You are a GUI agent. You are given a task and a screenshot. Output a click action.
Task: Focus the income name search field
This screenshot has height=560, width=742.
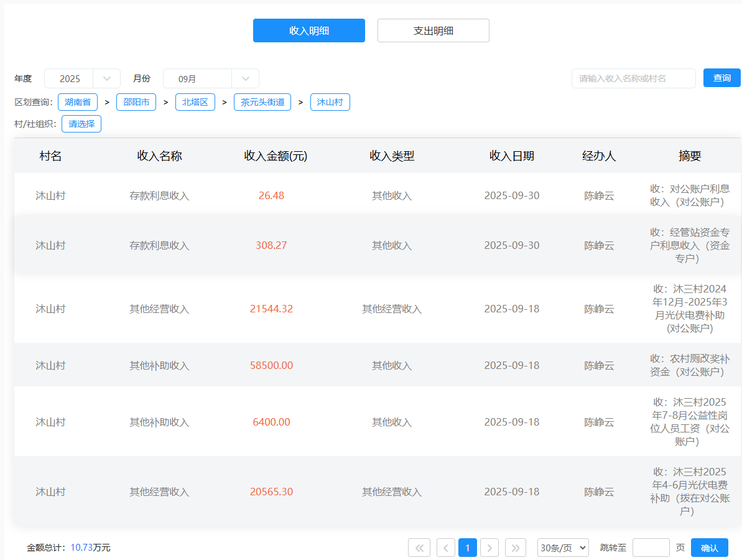(633, 78)
